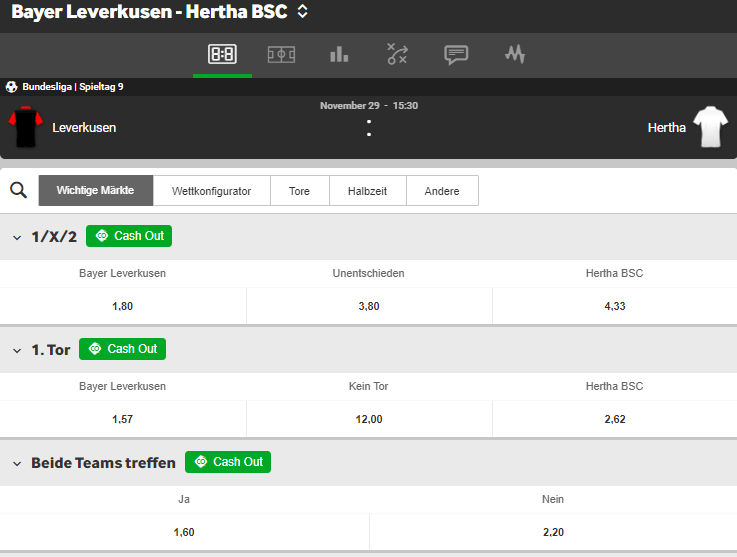Click the football icon beside Bundesliga
This screenshot has height=557, width=737.
pyautogui.click(x=11, y=86)
